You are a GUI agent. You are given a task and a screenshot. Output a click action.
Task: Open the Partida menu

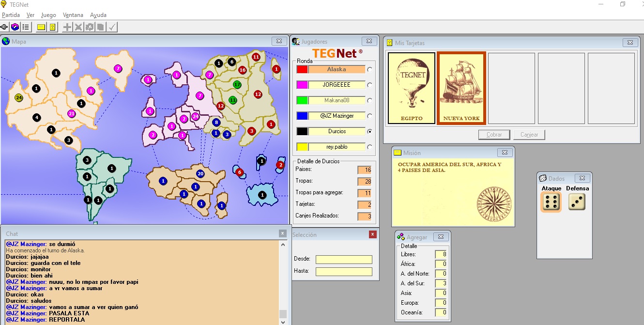pyautogui.click(x=11, y=15)
